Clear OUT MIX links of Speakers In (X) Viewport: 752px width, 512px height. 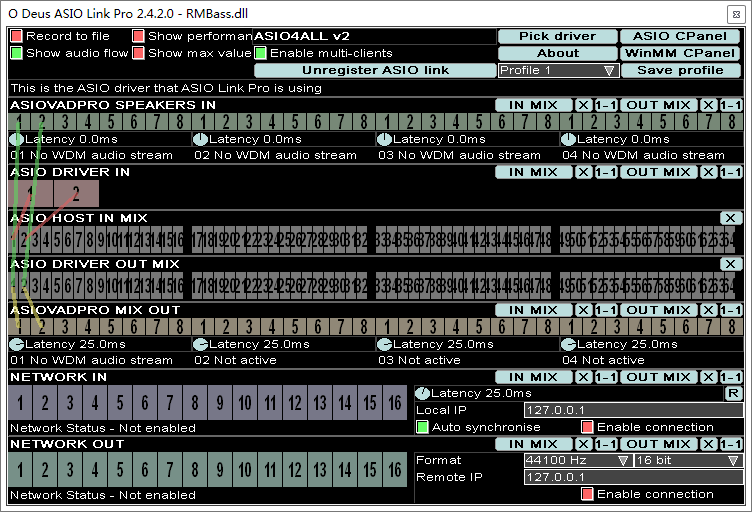tap(708, 105)
